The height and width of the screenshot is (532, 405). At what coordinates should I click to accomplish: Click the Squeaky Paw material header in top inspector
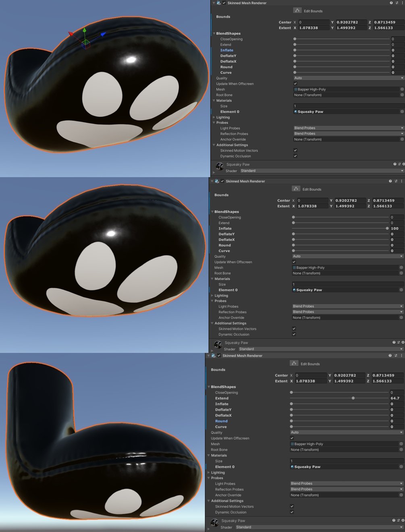tap(238, 164)
